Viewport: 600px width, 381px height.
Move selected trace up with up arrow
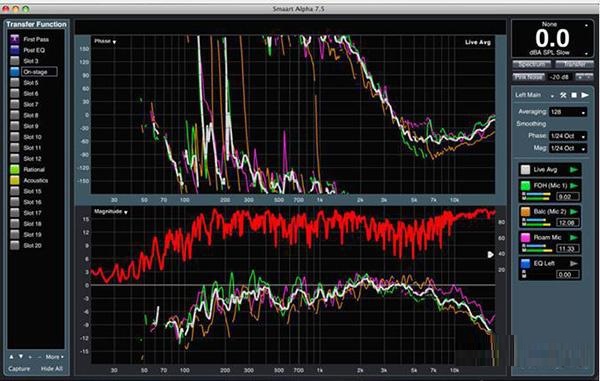[11, 357]
